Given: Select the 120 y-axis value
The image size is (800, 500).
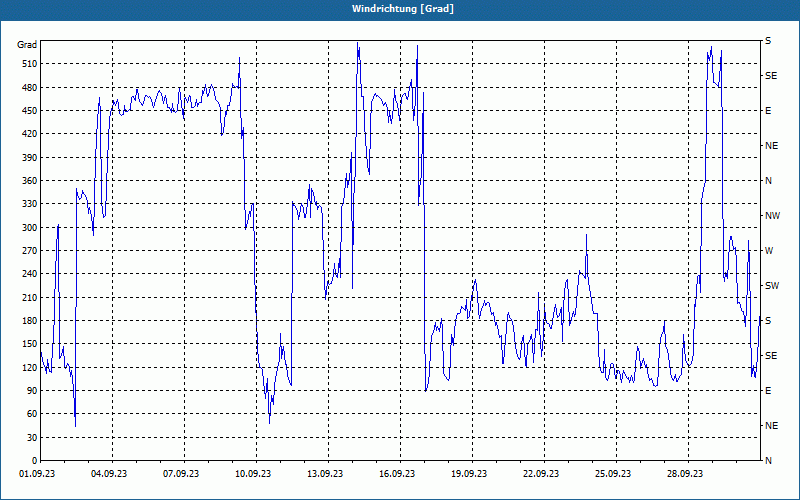Looking at the screenshot, I should click(30, 367).
